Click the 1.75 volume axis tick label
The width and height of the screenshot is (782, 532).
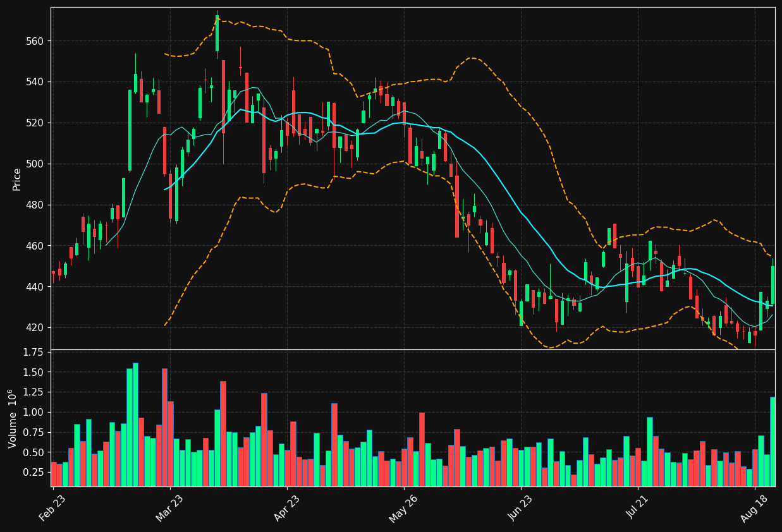34,353
